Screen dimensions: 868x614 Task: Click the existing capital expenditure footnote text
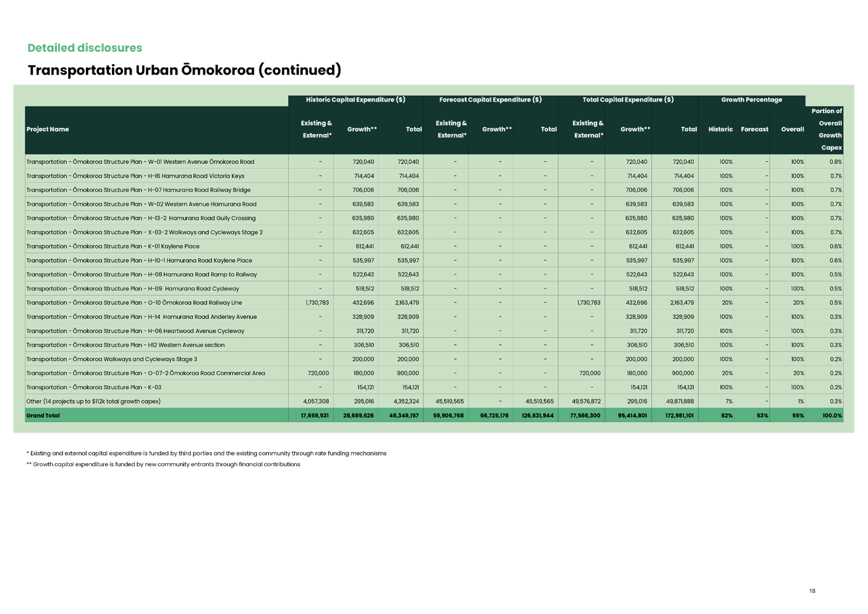pyautogui.click(x=206, y=453)
